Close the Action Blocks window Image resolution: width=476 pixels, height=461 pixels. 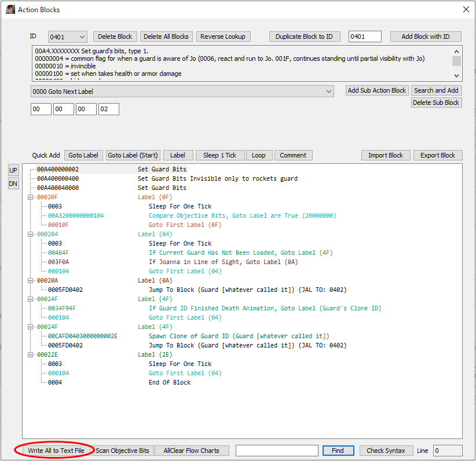466,9
